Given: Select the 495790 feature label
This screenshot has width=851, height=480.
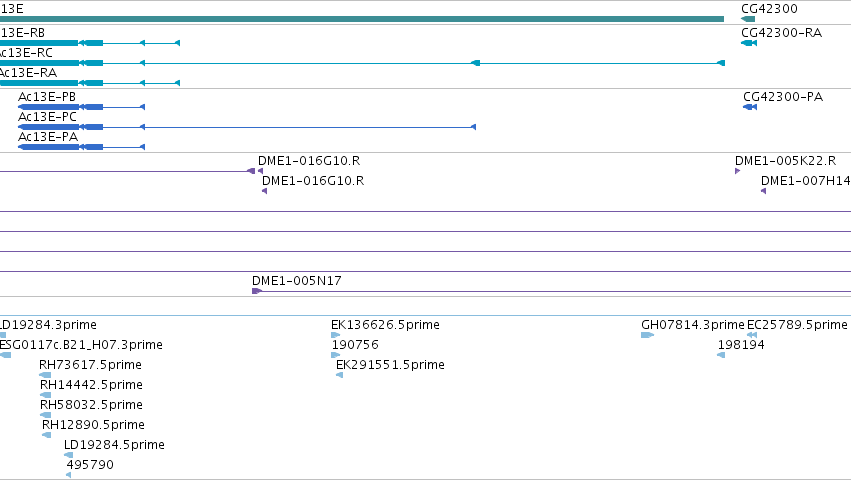Looking at the screenshot, I should point(90,465).
